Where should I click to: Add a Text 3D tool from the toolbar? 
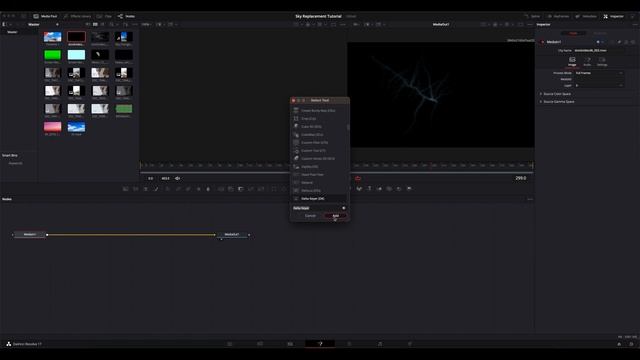(x=369, y=189)
